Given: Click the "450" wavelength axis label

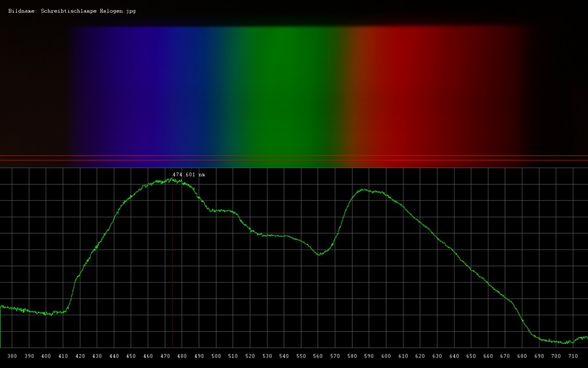Looking at the screenshot, I should [x=131, y=356].
